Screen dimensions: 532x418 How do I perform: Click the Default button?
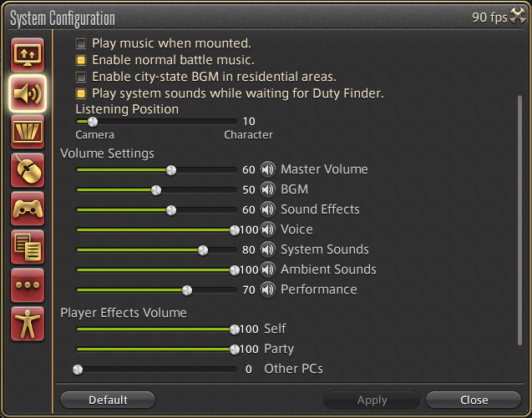tap(108, 400)
